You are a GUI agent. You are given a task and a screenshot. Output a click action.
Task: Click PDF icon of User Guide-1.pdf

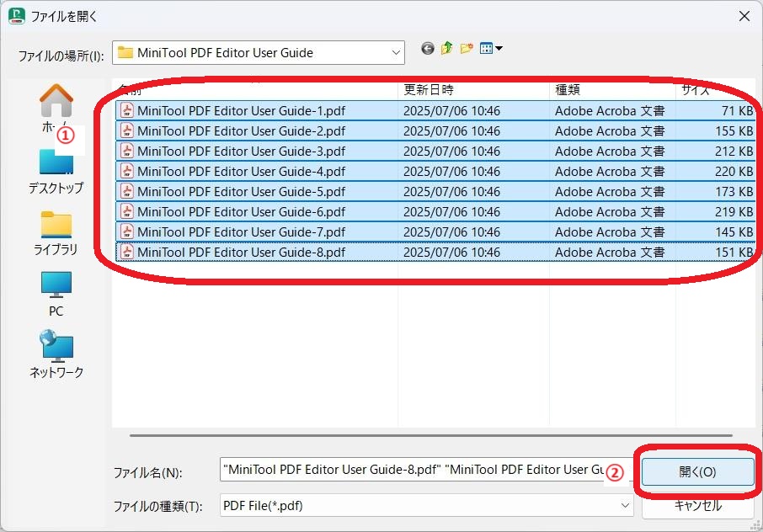pyautogui.click(x=127, y=110)
